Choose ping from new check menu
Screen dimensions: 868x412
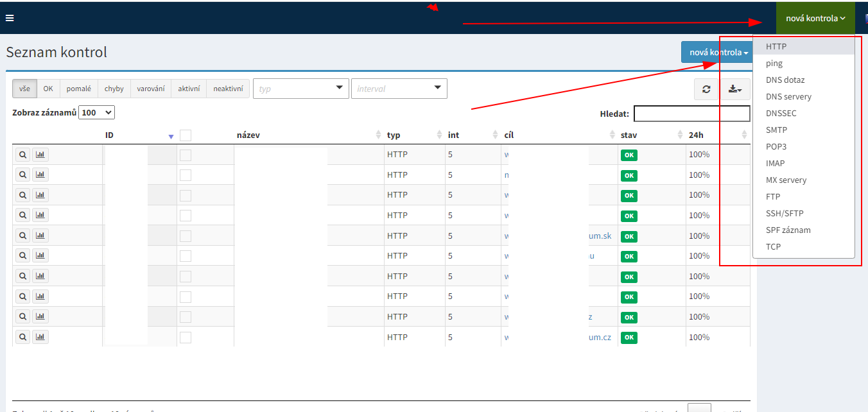[x=804, y=64]
